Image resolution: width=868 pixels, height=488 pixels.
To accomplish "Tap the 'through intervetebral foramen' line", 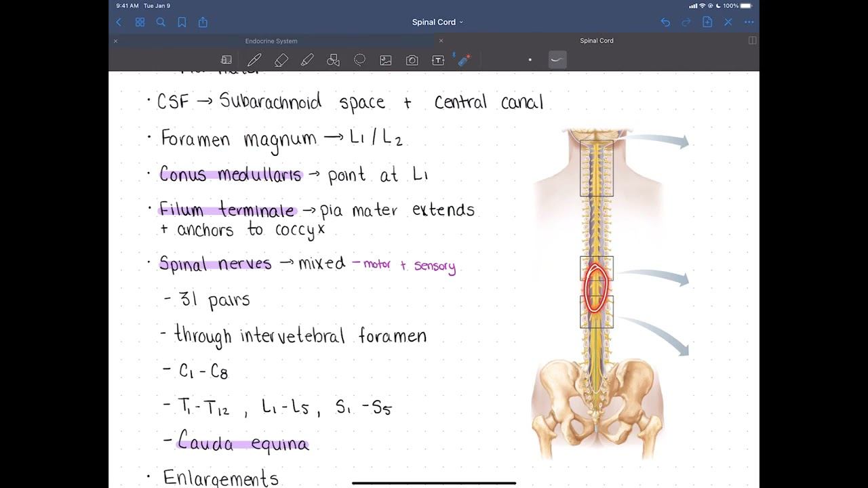I will click(300, 335).
